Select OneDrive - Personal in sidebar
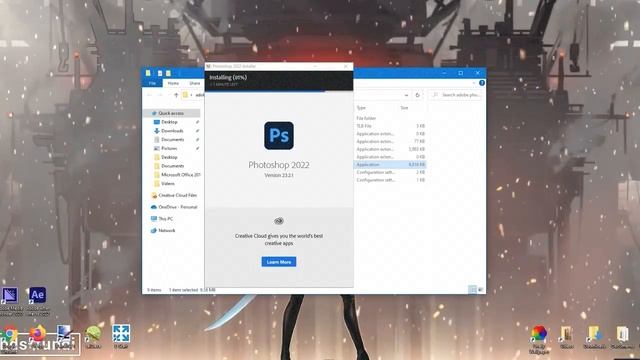Viewport: 640px width, 360px height. click(174, 207)
